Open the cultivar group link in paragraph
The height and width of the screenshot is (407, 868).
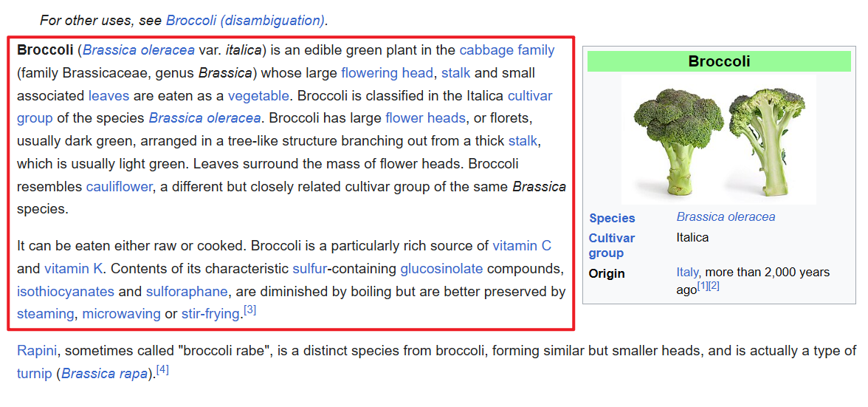coord(529,95)
